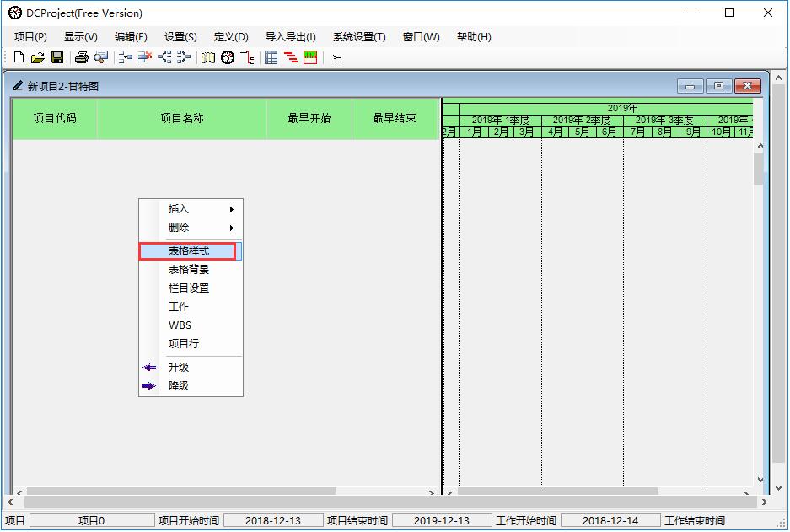Image resolution: width=790 pixels, height=532 pixels.
Task: Click the red Gantt bars toolbar icon
Action: [x=290, y=56]
